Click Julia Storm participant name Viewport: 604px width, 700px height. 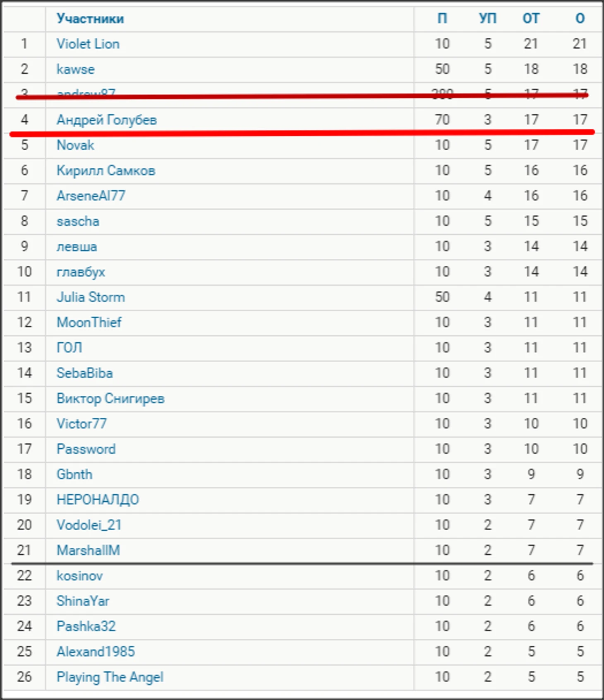tap(91, 297)
